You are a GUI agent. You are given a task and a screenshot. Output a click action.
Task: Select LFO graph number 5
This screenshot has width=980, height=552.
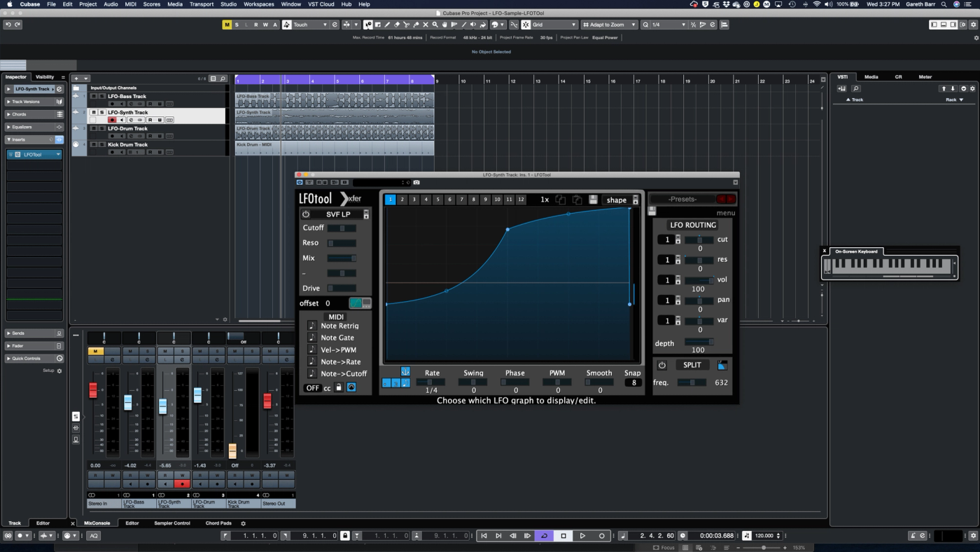438,200
